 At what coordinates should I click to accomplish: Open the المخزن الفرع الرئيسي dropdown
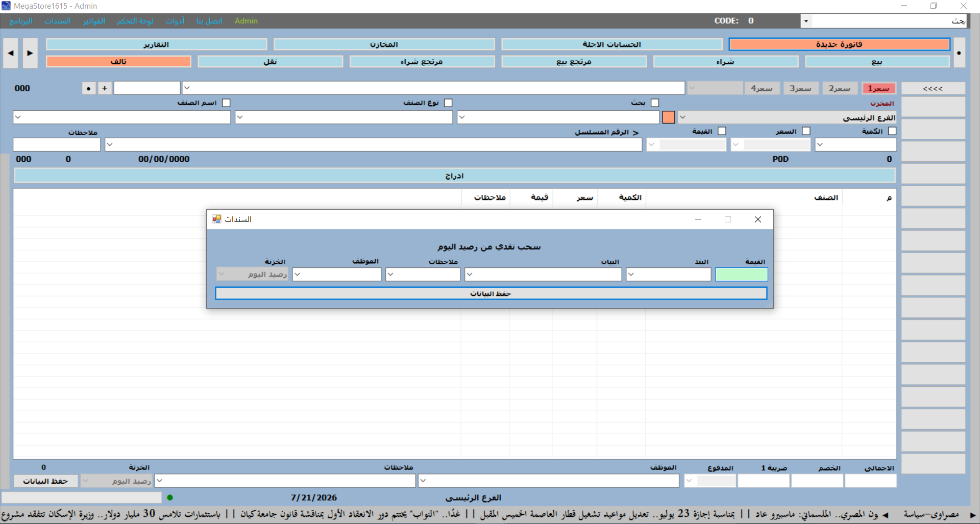(x=683, y=117)
